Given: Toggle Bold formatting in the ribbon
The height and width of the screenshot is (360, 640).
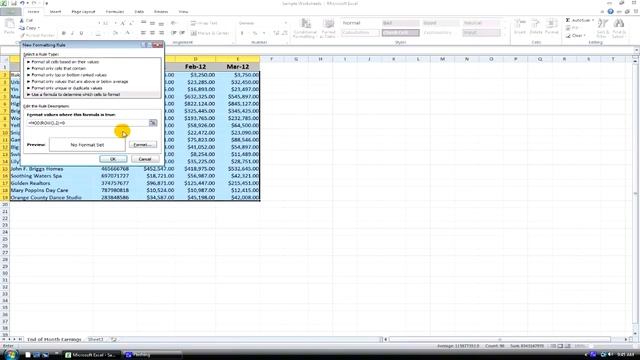Looking at the screenshot, I should coord(64,33).
